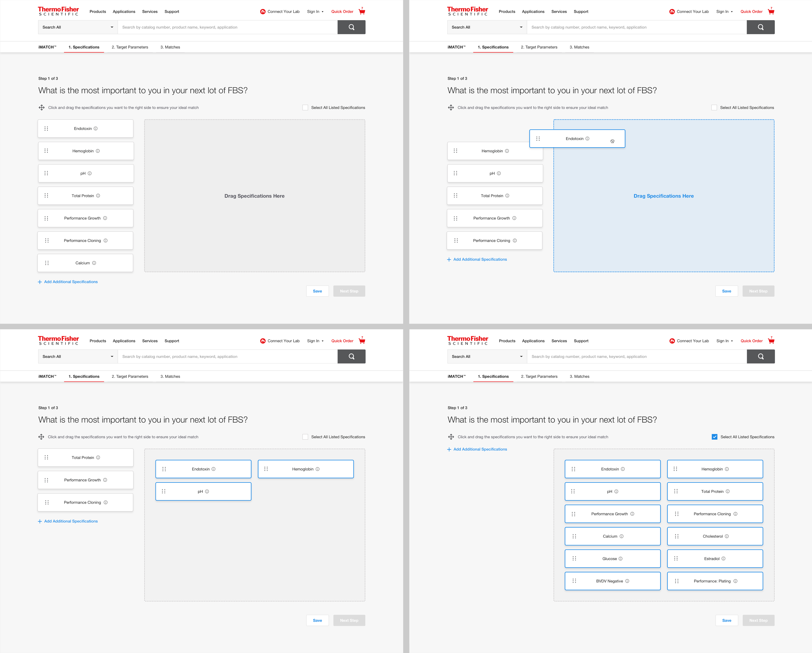Click catalog search input field in three-selected-specs screen
812x653 pixels.
(227, 356)
